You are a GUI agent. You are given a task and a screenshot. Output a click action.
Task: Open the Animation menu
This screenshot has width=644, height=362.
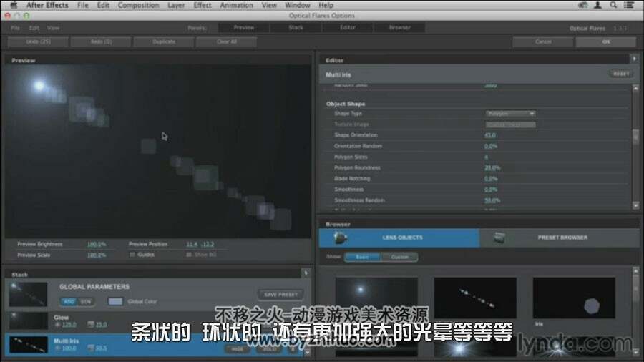pyautogui.click(x=237, y=5)
